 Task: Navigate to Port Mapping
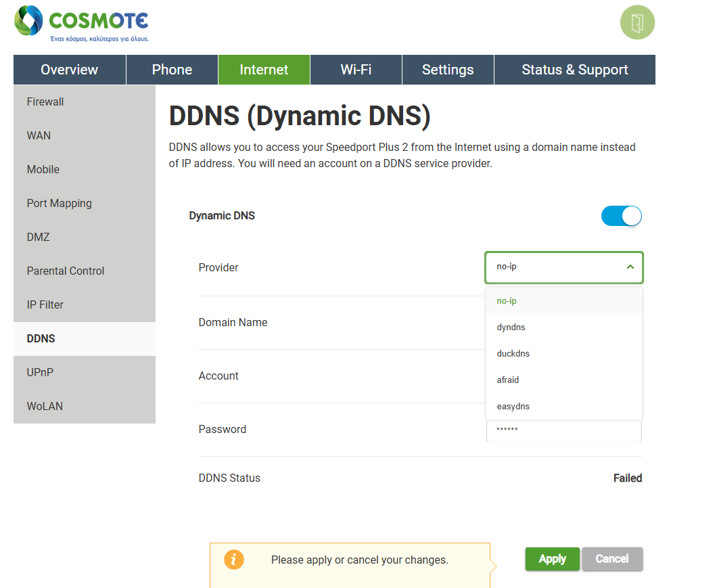(85, 203)
